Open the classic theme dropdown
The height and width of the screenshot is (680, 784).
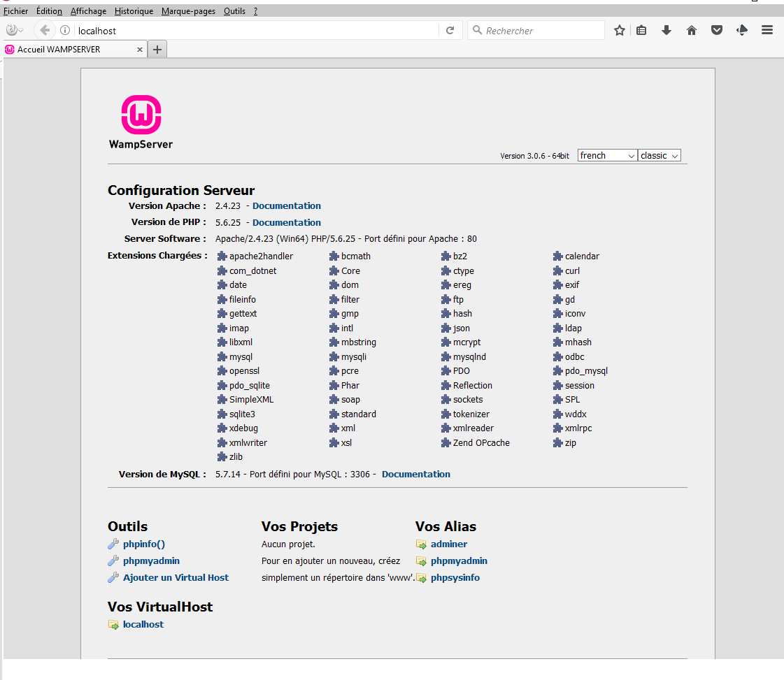659,155
